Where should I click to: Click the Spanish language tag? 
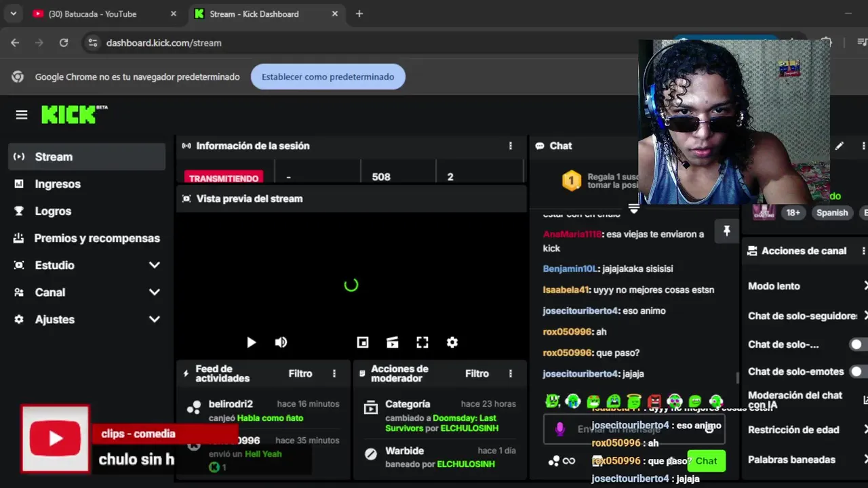click(832, 213)
